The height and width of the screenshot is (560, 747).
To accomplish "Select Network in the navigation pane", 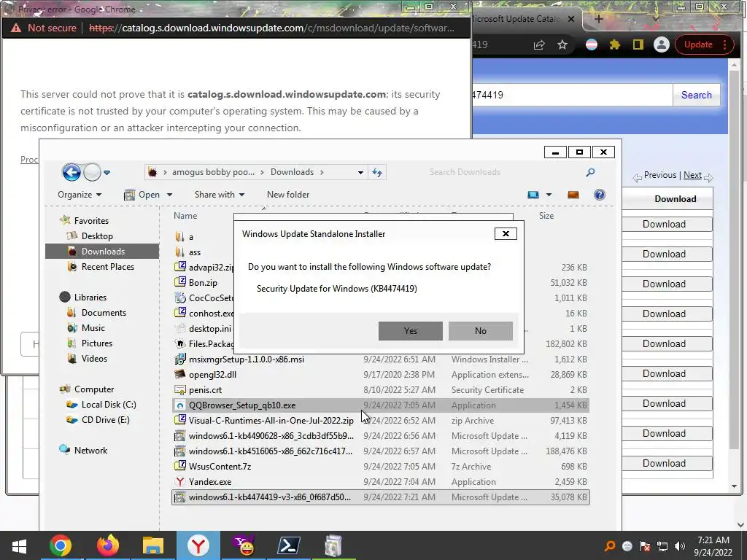I will [x=90, y=451].
